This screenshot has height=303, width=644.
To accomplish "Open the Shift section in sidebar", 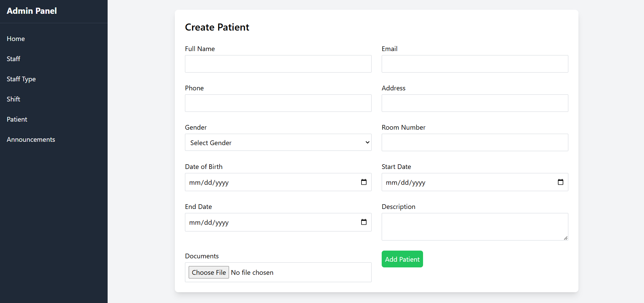I will click(x=13, y=99).
